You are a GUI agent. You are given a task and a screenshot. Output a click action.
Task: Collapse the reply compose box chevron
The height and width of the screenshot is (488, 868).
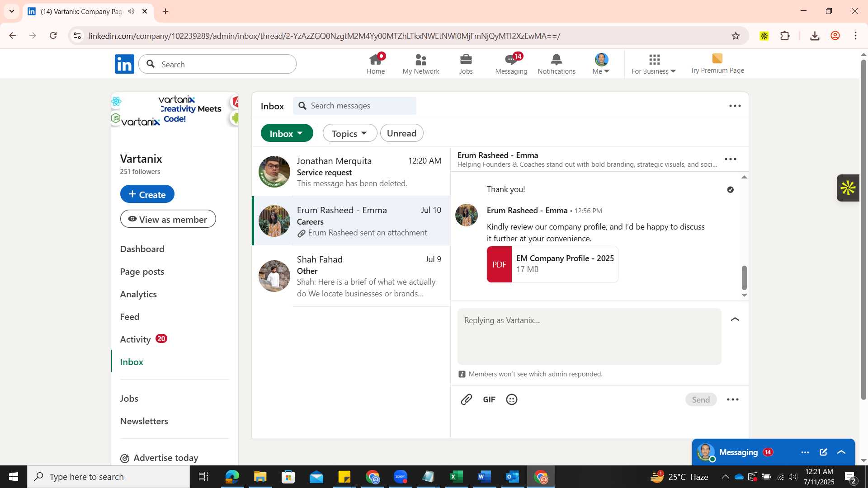(x=735, y=319)
